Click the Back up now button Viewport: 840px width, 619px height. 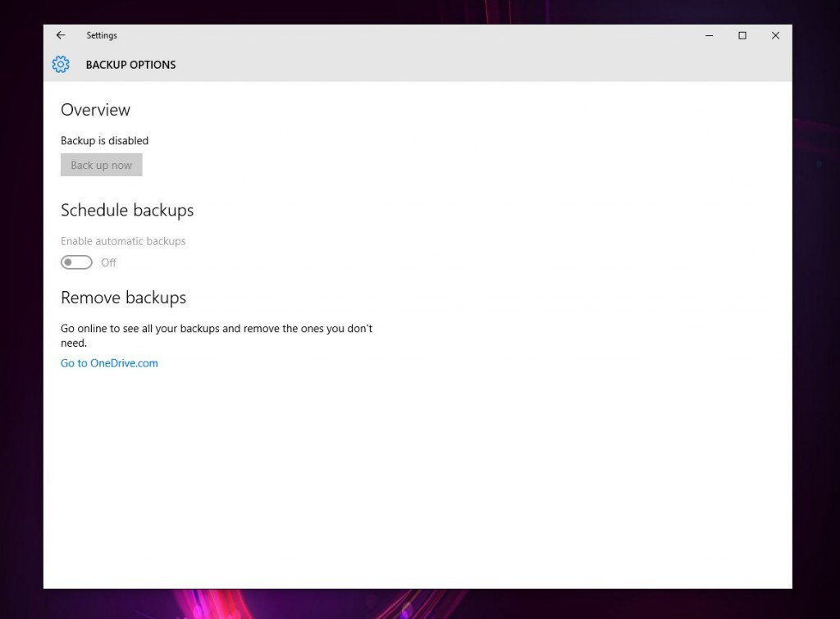tap(101, 165)
